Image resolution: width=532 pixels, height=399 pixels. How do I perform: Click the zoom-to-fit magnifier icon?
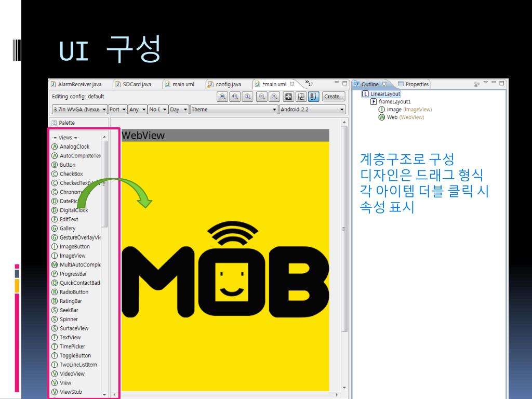[235, 97]
